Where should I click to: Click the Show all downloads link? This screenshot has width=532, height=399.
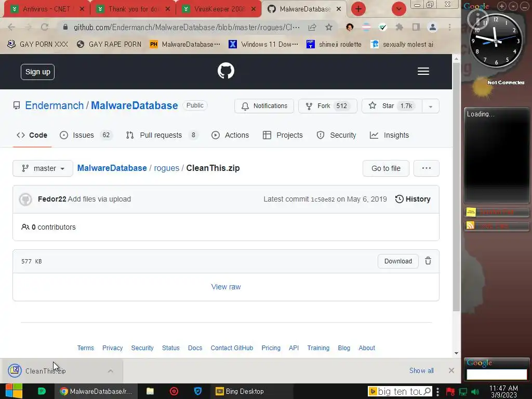click(x=421, y=370)
